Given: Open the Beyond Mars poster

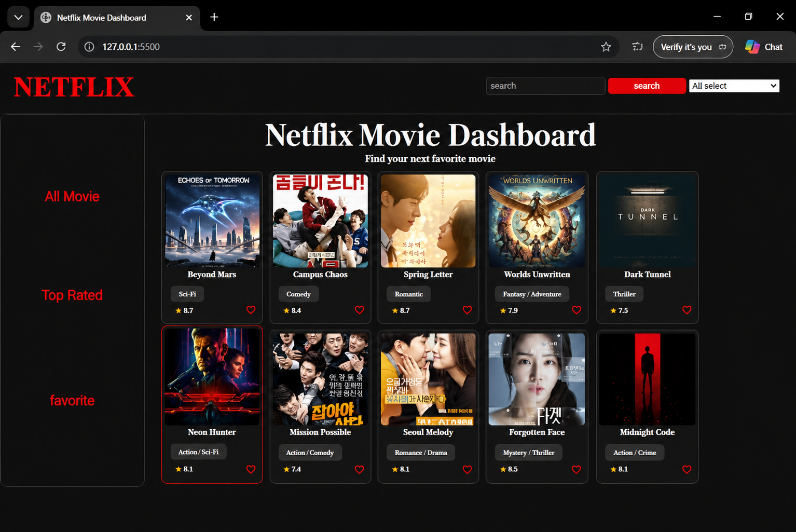Looking at the screenshot, I should tap(212, 221).
